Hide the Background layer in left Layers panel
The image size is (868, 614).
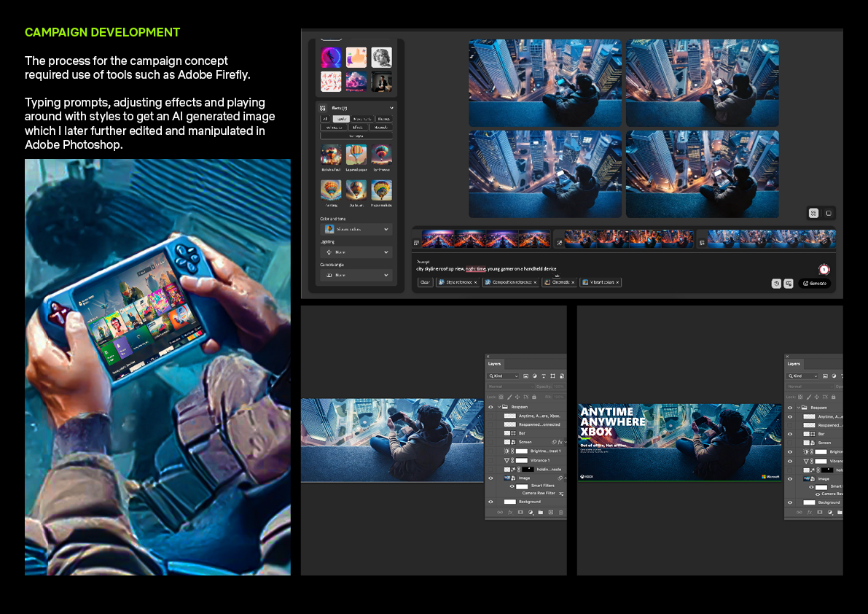(490, 502)
